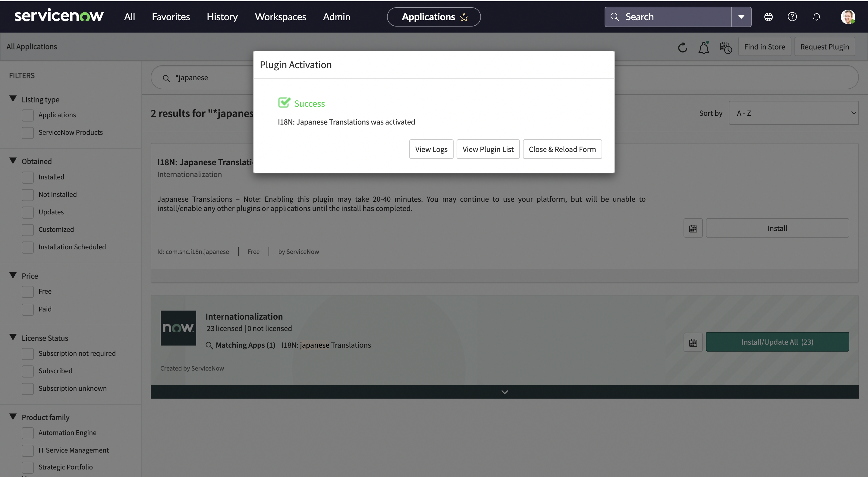
Task: Open the Sort by A - Z dropdown
Action: click(x=793, y=113)
